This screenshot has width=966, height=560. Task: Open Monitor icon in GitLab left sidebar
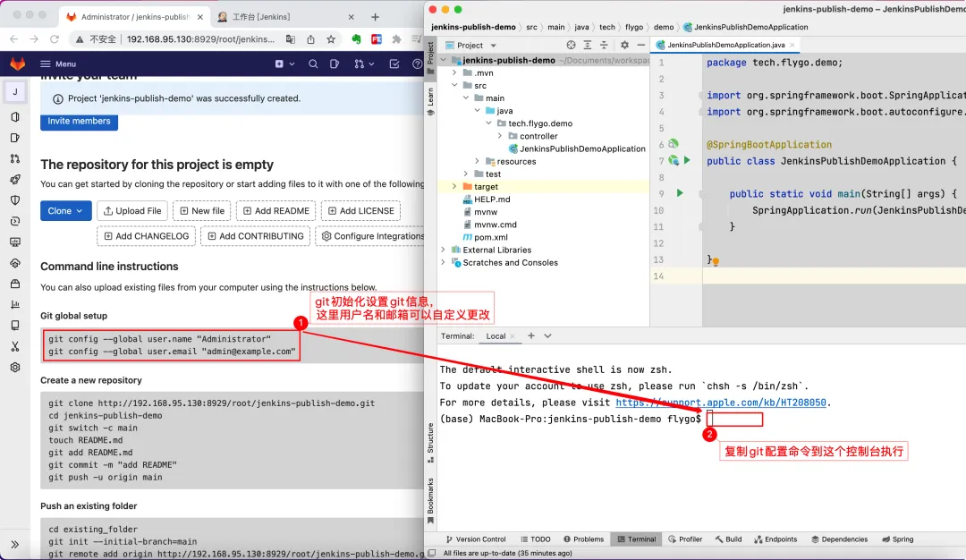pos(15,242)
